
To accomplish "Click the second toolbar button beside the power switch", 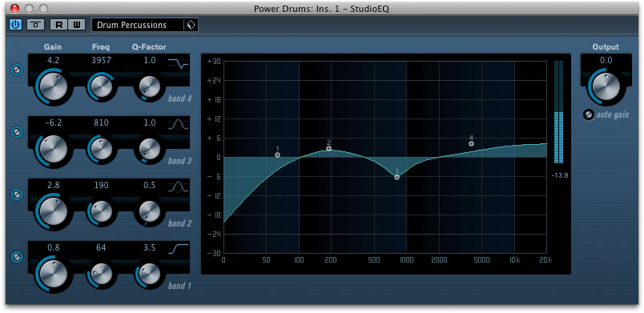I will click(x=36, y=25).
